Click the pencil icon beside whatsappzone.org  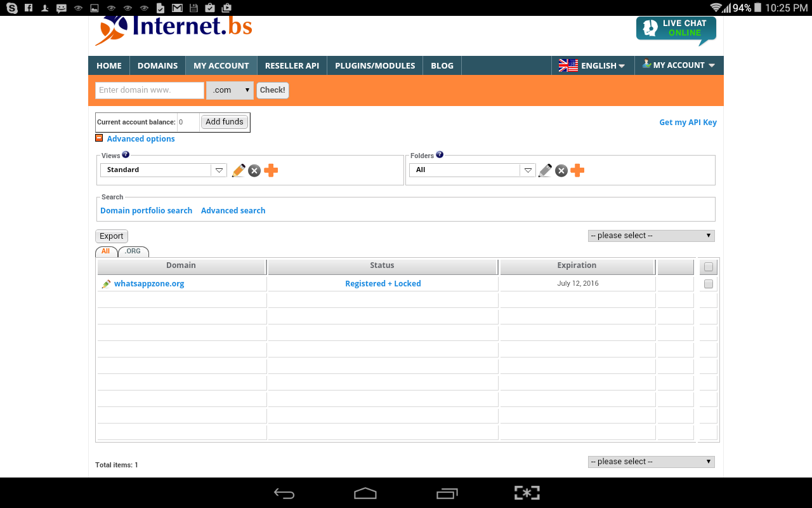(x=106, y=284)
